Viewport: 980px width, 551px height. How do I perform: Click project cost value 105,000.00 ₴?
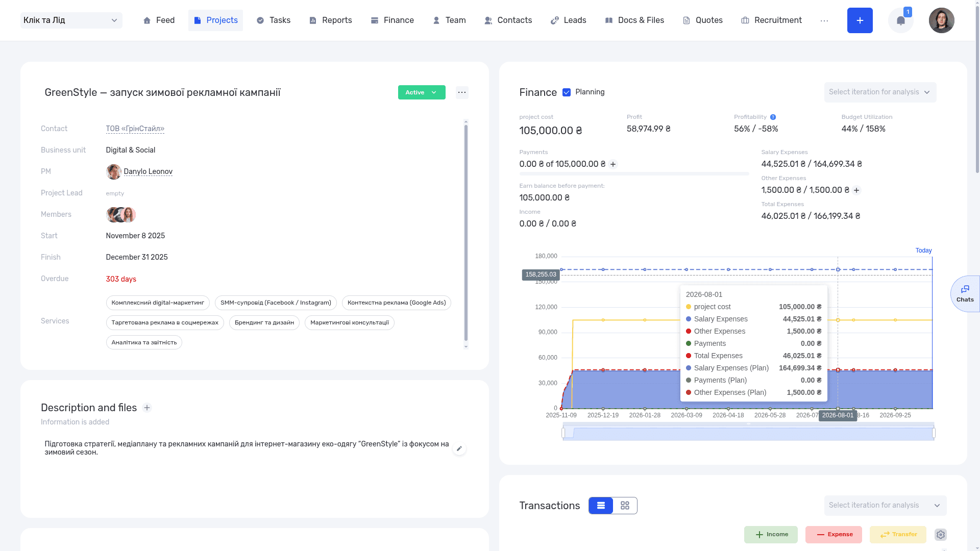551,131
